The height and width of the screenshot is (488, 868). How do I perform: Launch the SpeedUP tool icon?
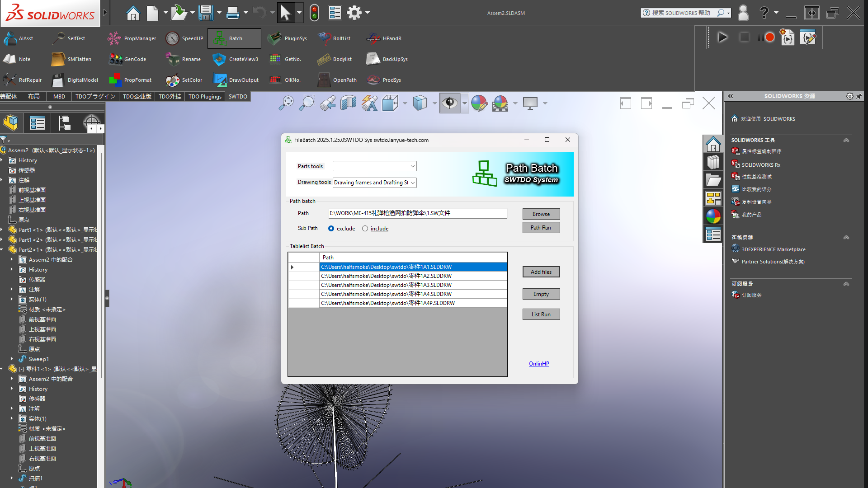pos(172,38)
